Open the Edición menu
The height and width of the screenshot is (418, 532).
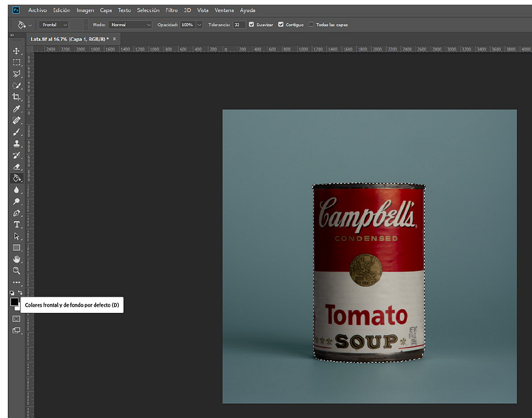click(62, 10)
